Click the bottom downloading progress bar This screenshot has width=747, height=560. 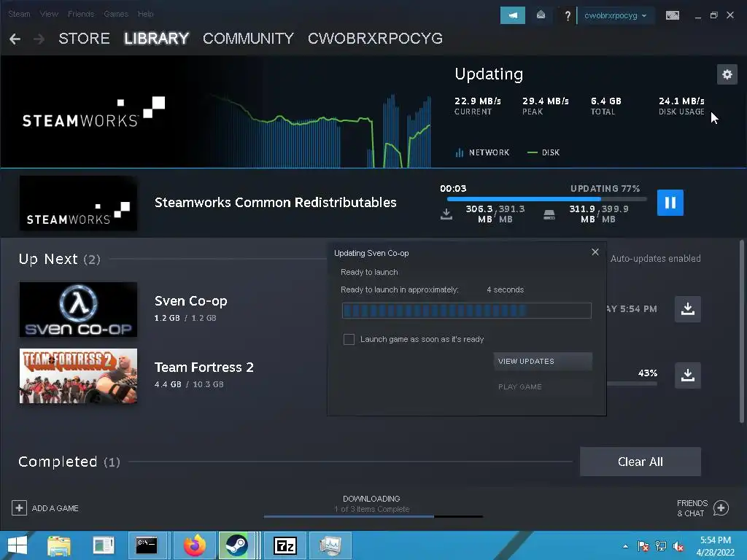(373, 516)
